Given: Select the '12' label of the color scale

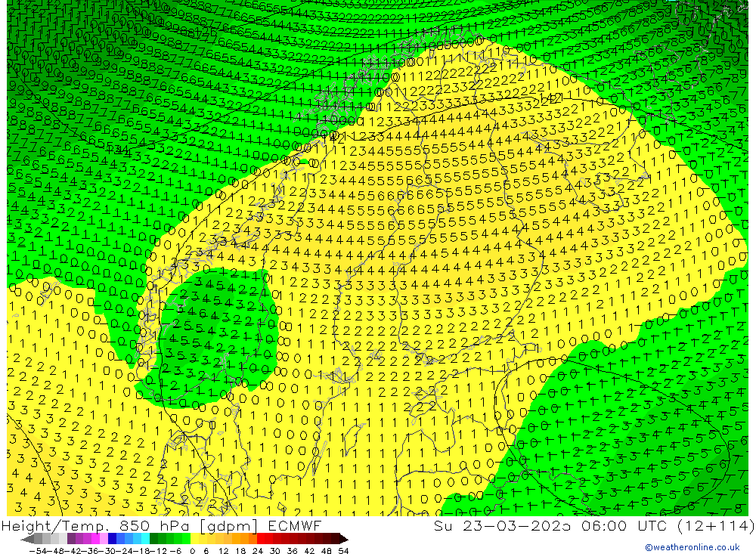Looking at the screenshot, I should [223, 551].
